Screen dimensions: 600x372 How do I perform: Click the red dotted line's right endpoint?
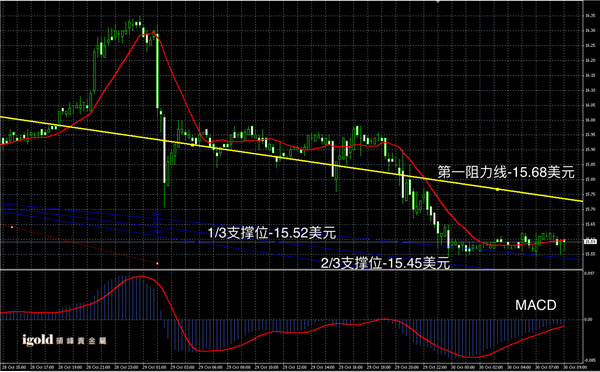click(x=157, y=263)
